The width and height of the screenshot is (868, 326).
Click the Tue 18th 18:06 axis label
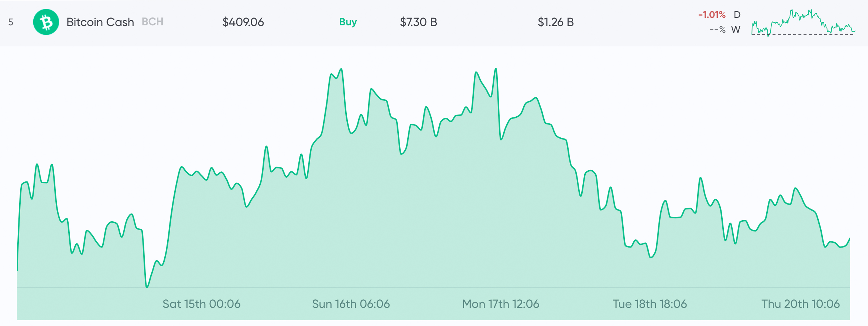[650, 304]
